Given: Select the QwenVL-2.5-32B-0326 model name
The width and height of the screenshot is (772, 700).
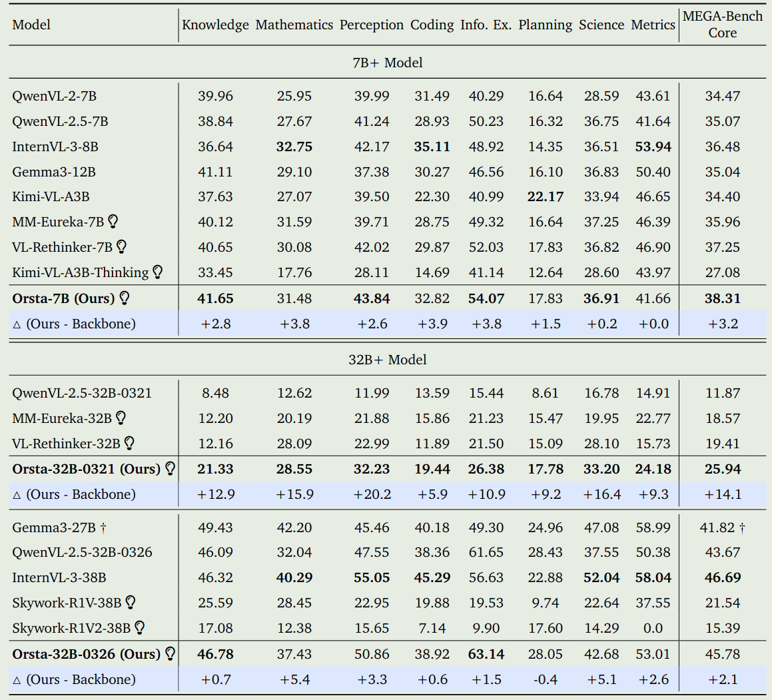Looking at the screenshot, I should (82, 552).
